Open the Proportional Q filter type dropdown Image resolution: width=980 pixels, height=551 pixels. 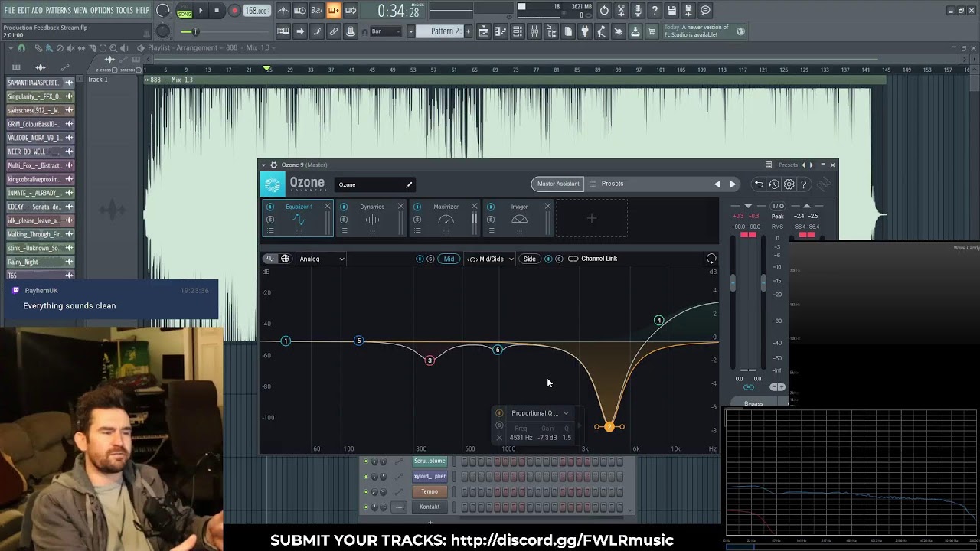pyautogui.click(x=540, y=413)
